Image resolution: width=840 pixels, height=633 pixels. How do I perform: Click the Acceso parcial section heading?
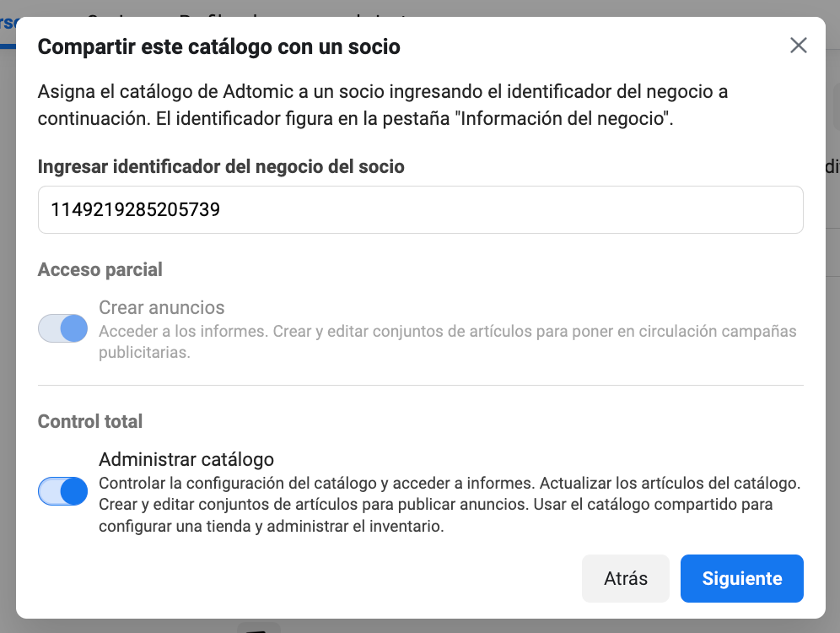click(100, 269)
